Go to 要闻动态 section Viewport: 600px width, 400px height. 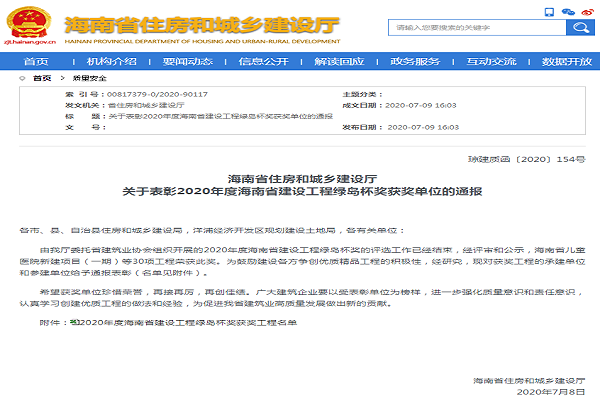pos(187,61)
